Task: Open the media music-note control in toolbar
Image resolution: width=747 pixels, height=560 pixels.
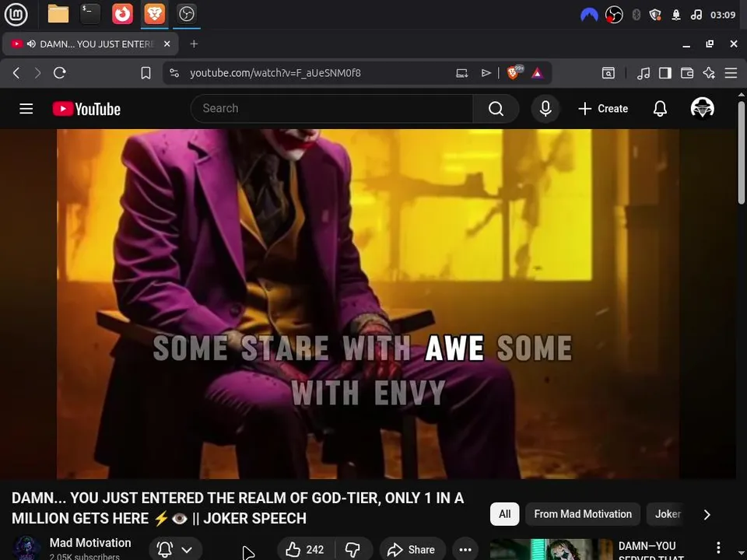Action: point(644,73)
